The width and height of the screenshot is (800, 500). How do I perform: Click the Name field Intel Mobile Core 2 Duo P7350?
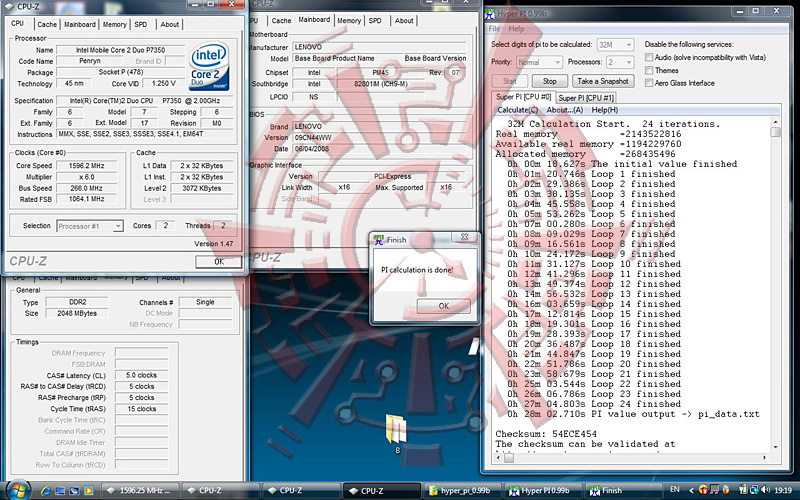click(120, 50)
